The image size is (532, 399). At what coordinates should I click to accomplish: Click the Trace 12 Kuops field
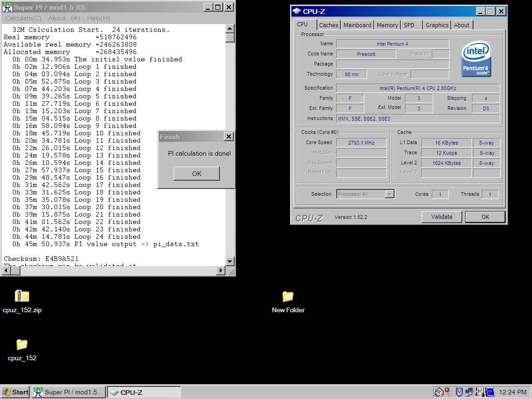coord(447,153)
